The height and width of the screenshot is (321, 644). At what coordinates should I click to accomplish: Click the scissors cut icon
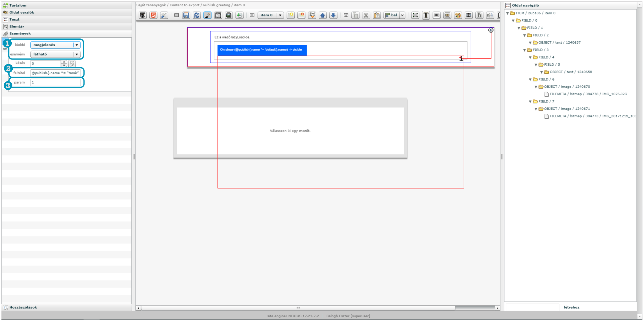pos(366,15)
